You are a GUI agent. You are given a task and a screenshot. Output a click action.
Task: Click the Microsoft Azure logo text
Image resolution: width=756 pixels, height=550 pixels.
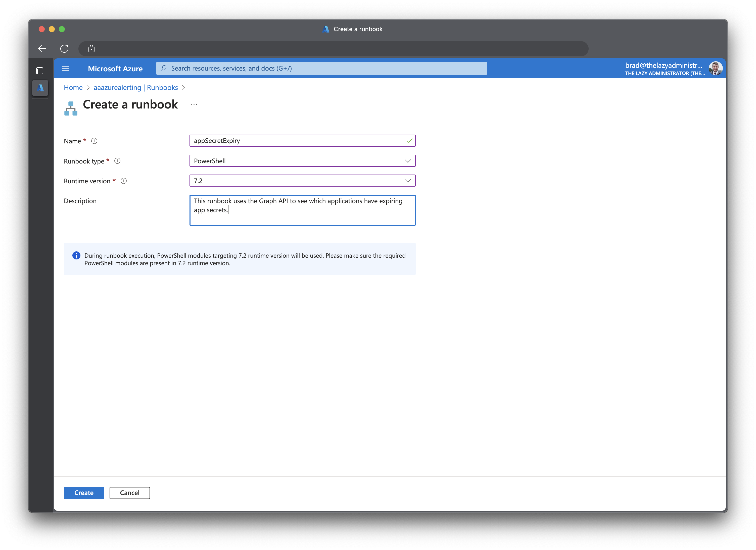click(x=115, y=69)
